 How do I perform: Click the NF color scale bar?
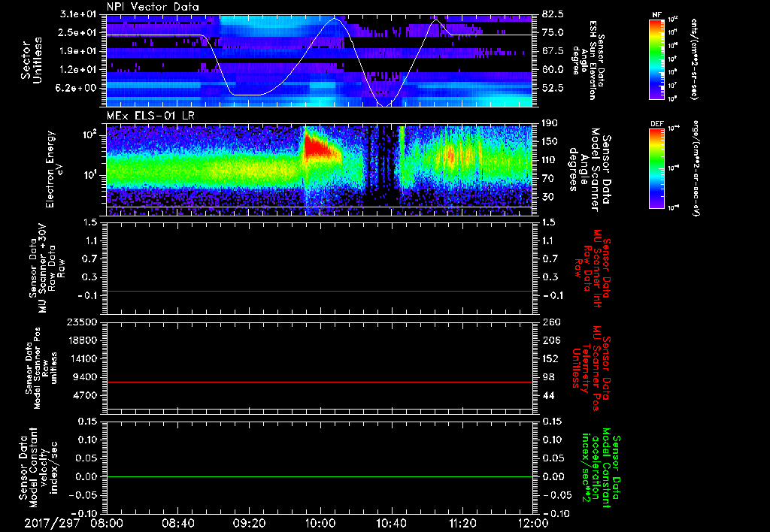point(656,59)
